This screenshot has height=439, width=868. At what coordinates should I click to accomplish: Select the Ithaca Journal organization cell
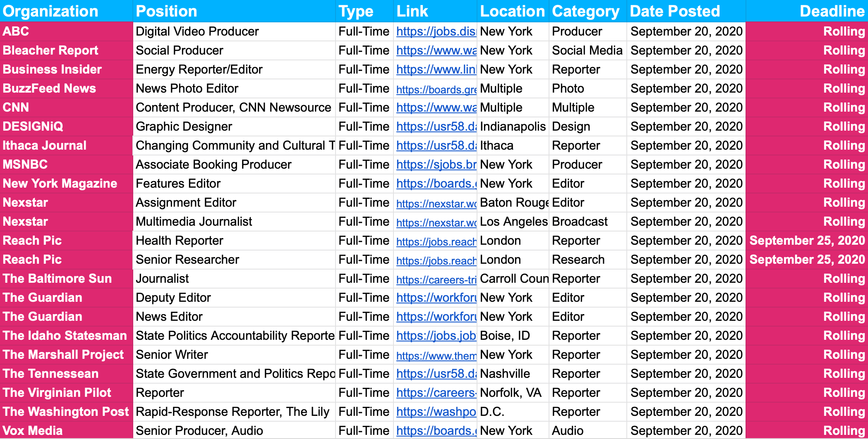(x=66, y=146)
